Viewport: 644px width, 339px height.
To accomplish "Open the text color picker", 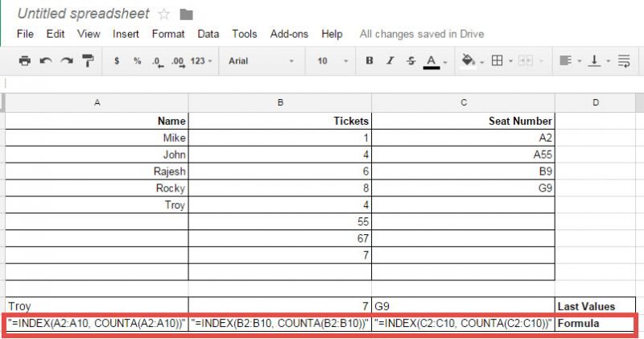I will point(431,62).
